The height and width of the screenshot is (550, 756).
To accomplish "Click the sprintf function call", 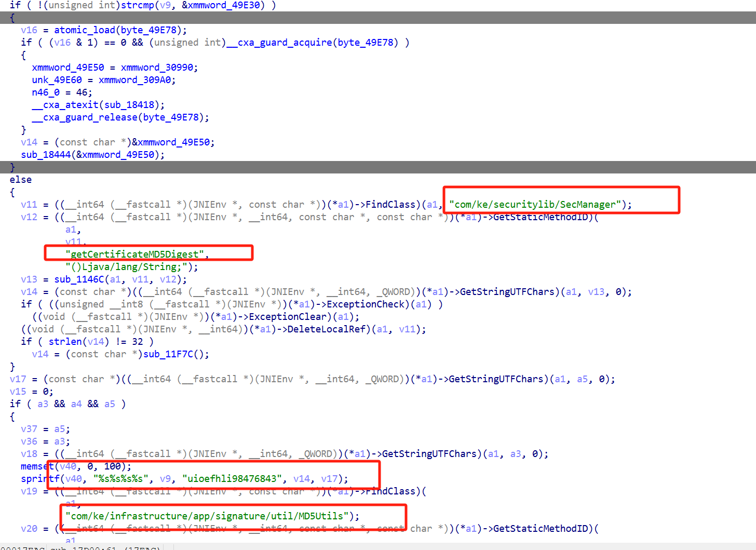I will [40, 479].
